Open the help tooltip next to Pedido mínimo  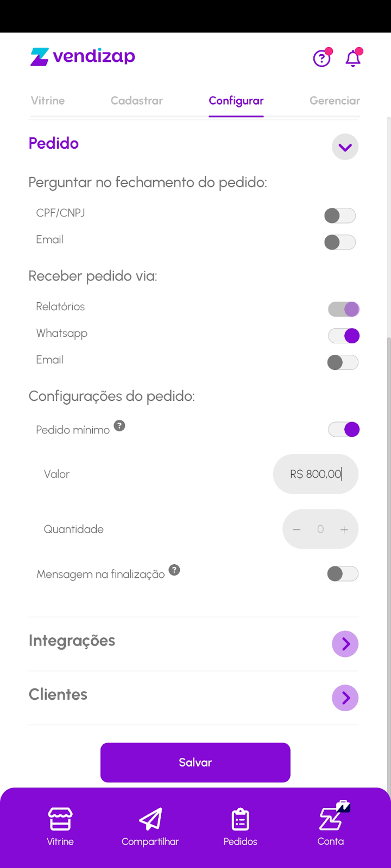119,426
